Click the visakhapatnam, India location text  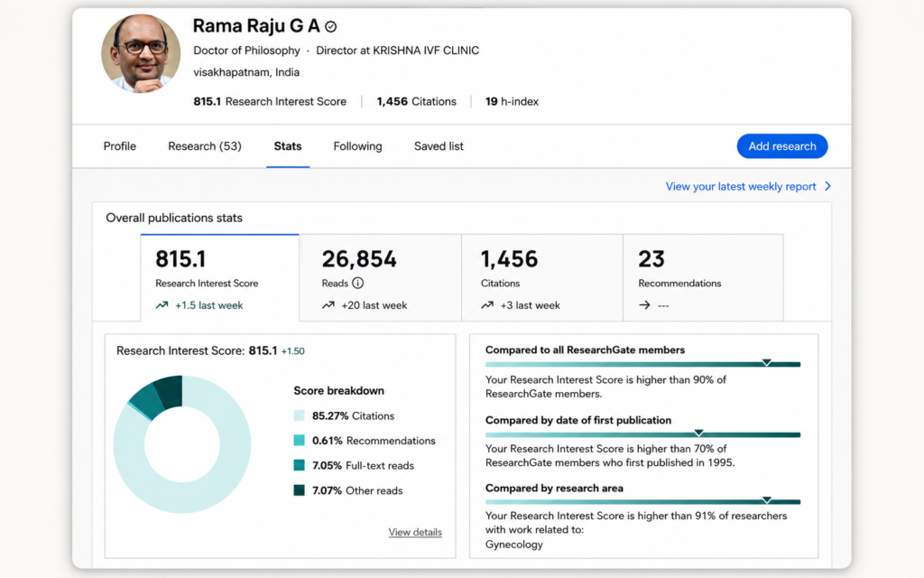pos(246,72)
